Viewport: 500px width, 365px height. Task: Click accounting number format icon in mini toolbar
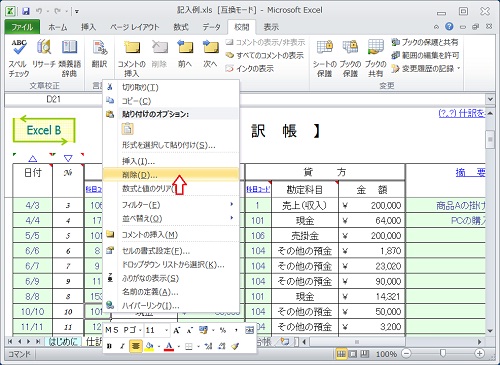point(203,330)
